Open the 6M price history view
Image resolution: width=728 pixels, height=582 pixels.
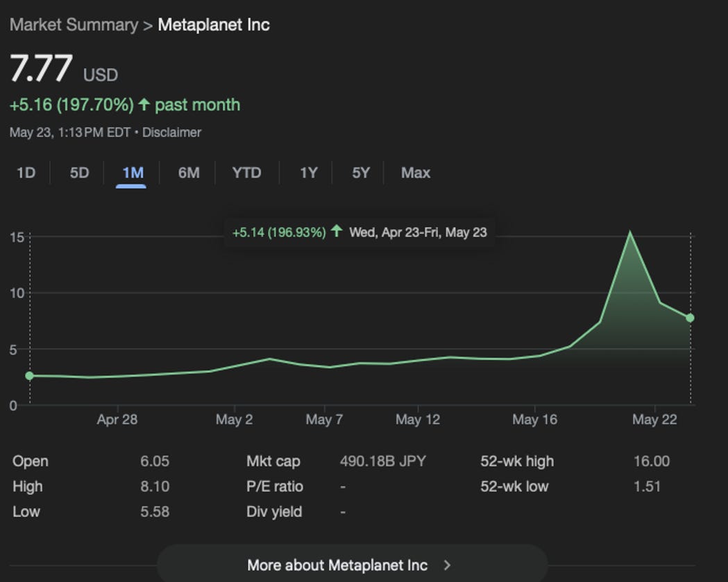[x=187, y=173]
